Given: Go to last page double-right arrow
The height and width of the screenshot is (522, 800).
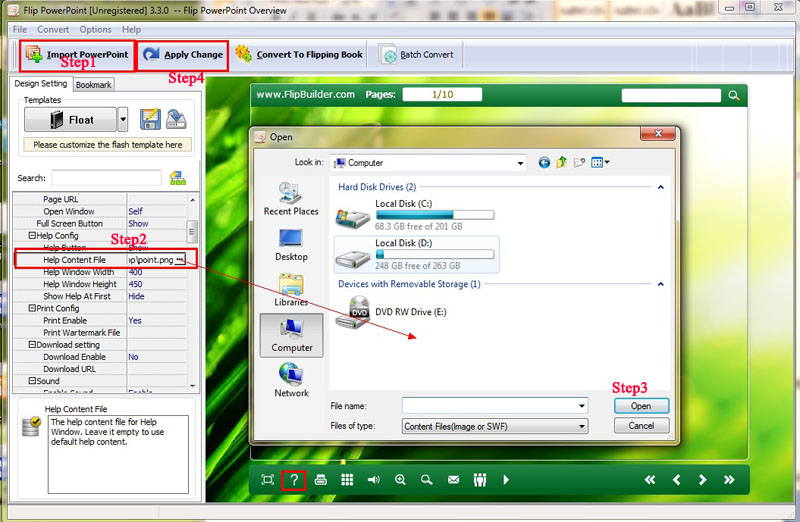Looking at the screenshot, I should point(729,480).
